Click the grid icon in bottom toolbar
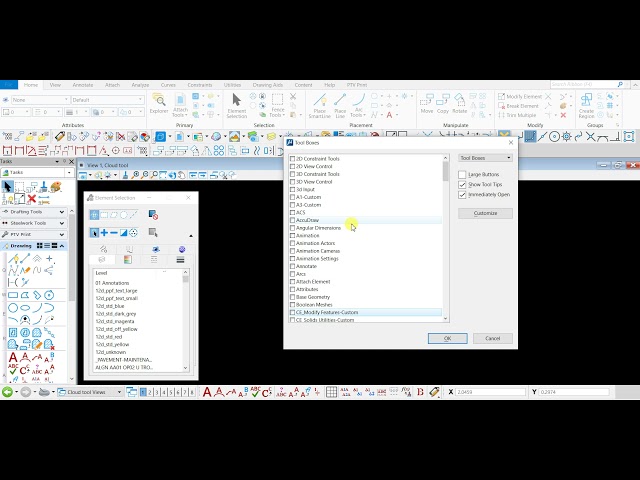 click(331, 392)
